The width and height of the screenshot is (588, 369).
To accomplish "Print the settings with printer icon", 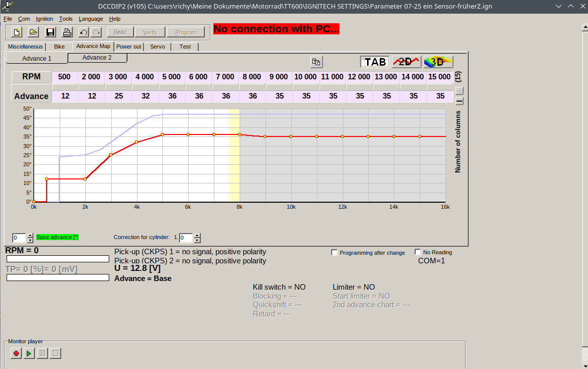I will [67, 32].
